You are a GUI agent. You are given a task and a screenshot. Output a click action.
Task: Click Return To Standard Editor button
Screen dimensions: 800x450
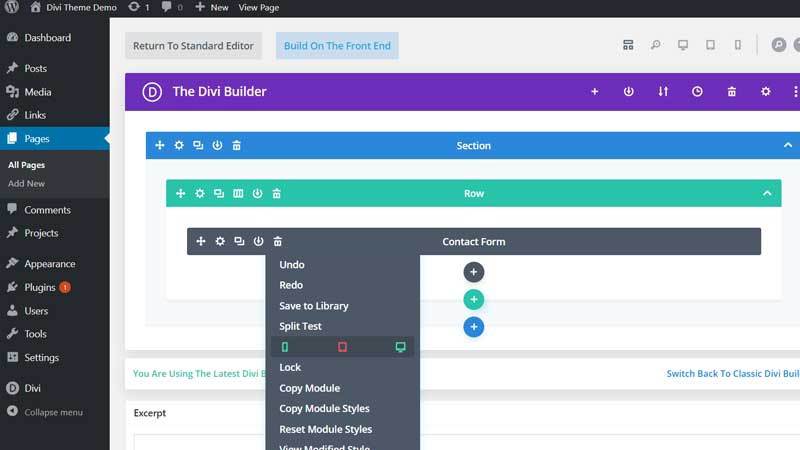[x=193, y=46]
